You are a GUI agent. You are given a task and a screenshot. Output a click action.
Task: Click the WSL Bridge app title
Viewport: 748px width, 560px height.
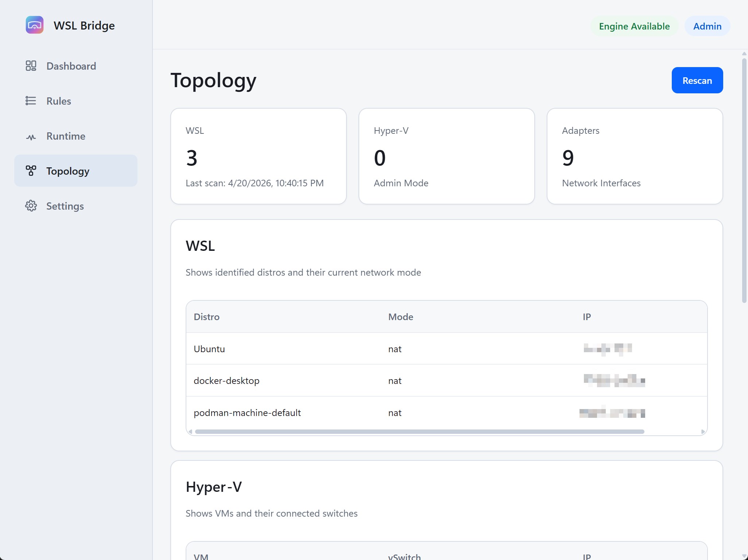[84, 26]
